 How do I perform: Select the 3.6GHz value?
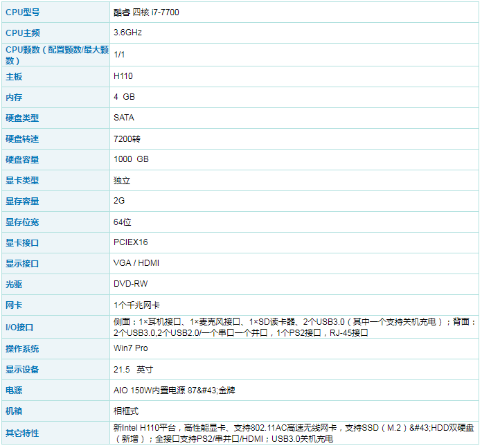(127, 33)
